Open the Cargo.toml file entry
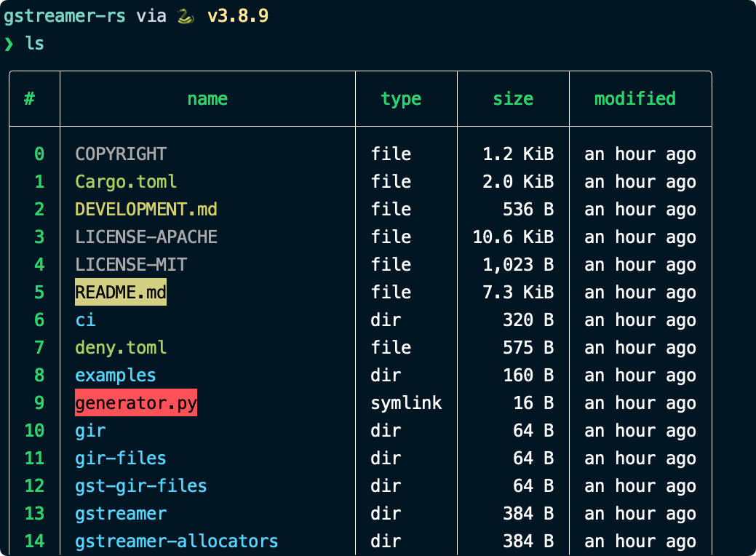This screenshot has width=756, height=556. pyautogui.click(x=126, y=181)
